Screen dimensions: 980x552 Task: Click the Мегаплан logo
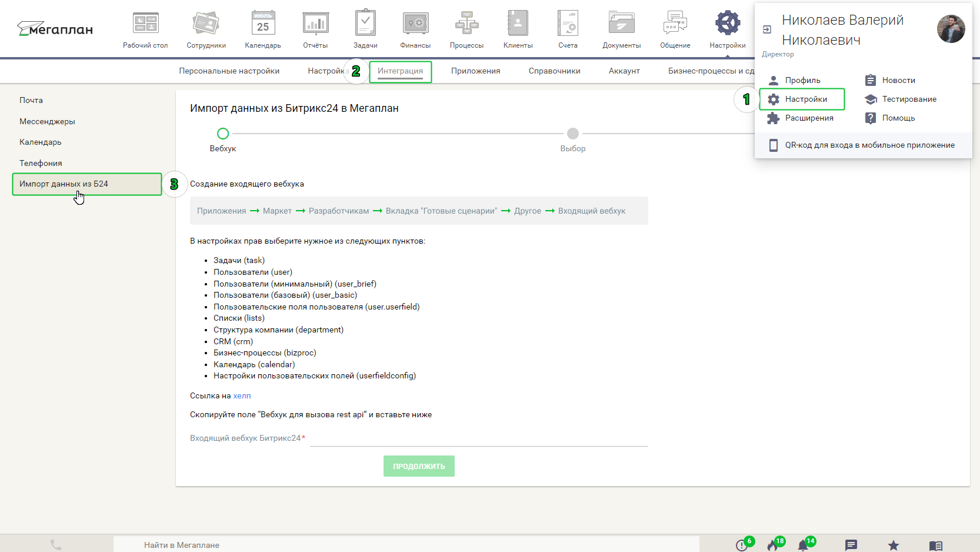pos(55,29)
